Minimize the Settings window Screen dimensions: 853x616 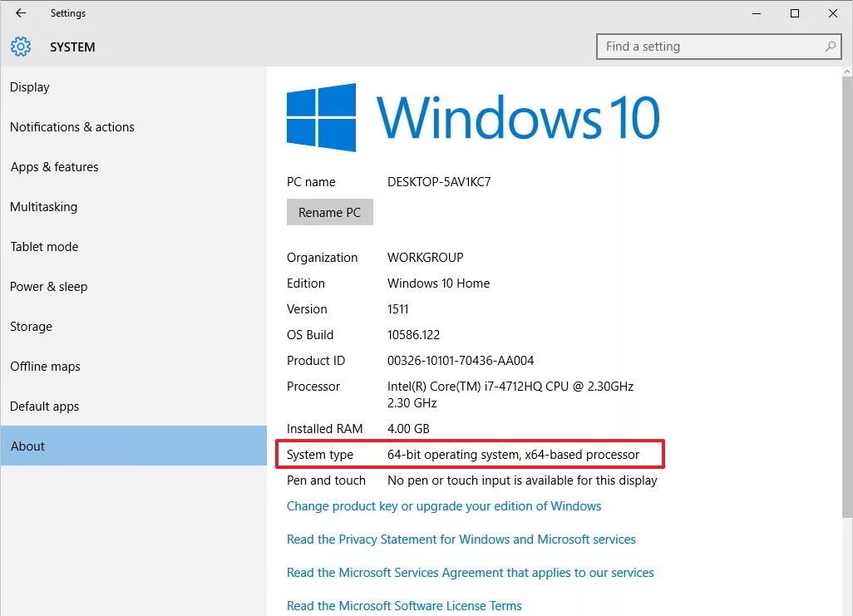757,13
